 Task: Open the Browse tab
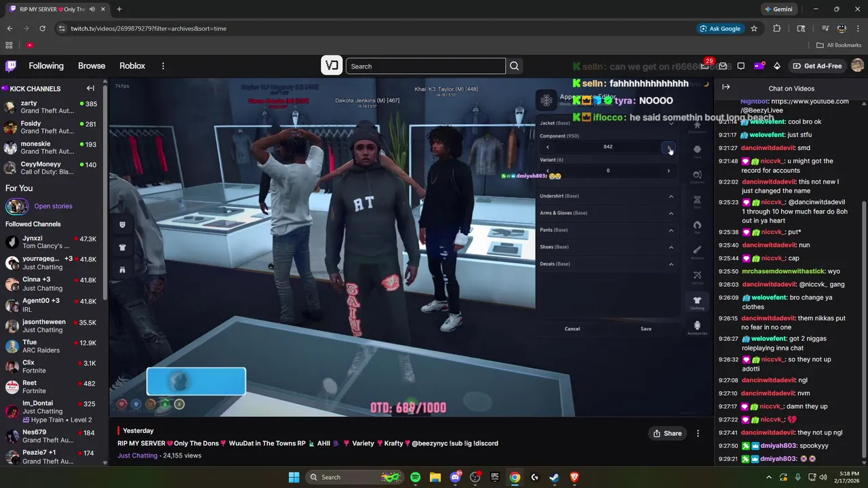point(92,66)
